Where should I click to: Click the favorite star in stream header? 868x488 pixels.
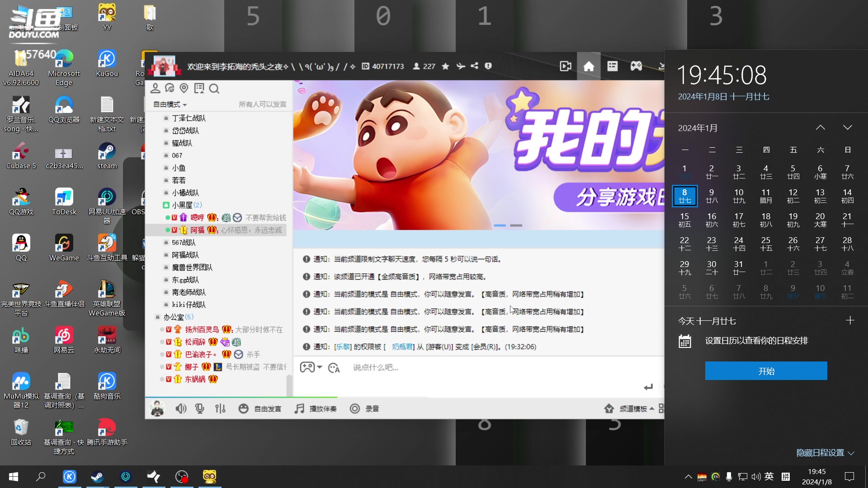coord(445,66)
